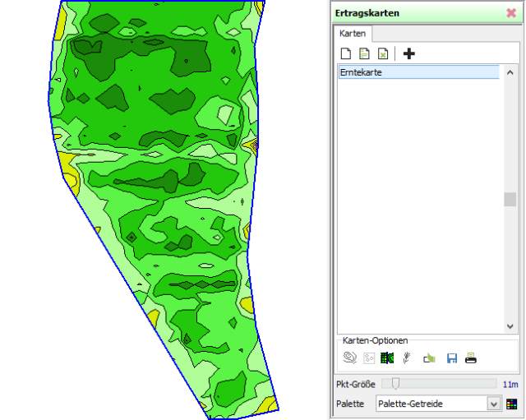Print the yield map

point(471,358)
